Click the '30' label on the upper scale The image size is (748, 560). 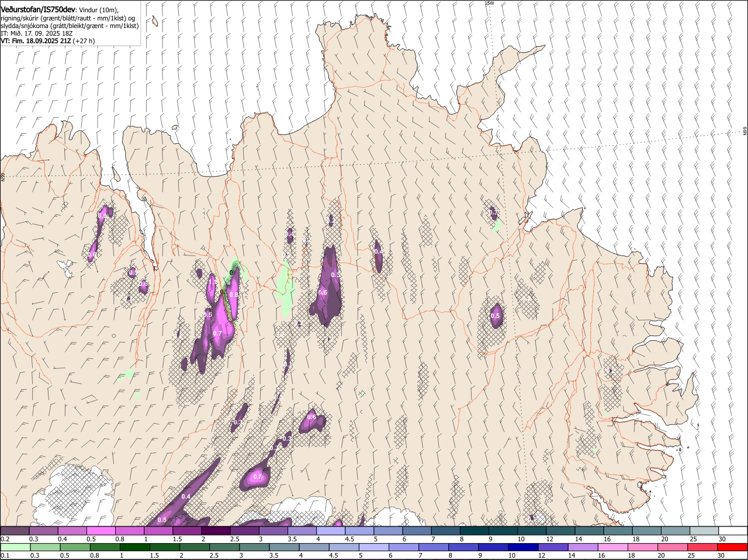(x=722, y=538)
